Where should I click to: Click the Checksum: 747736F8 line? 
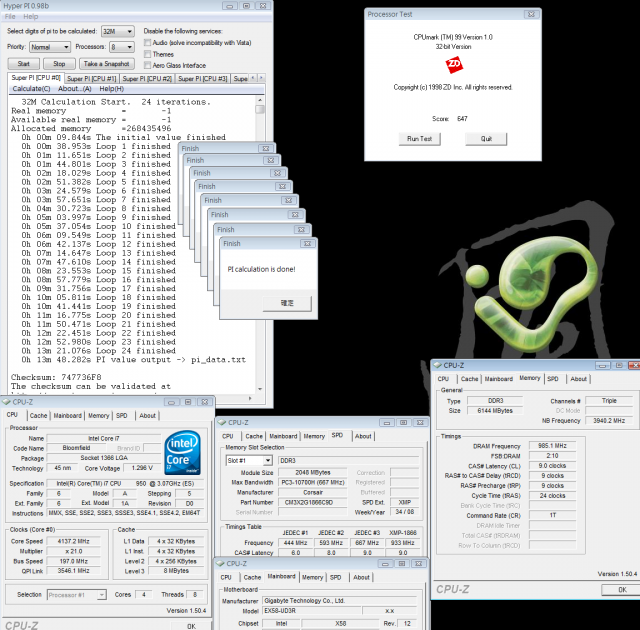tap(56, 377)
